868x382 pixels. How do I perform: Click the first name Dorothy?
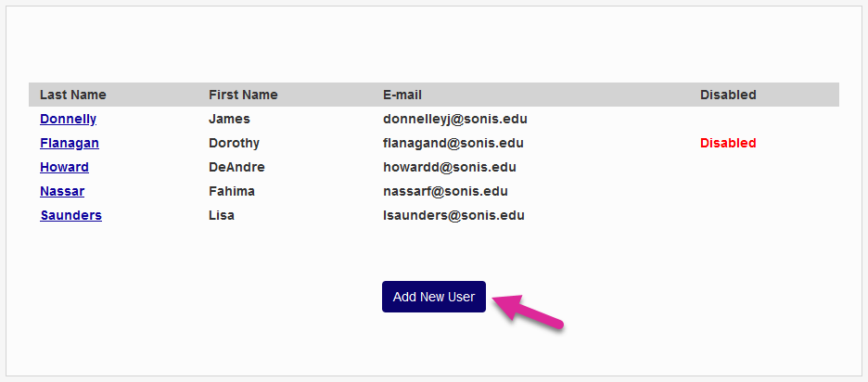(234, 143)
